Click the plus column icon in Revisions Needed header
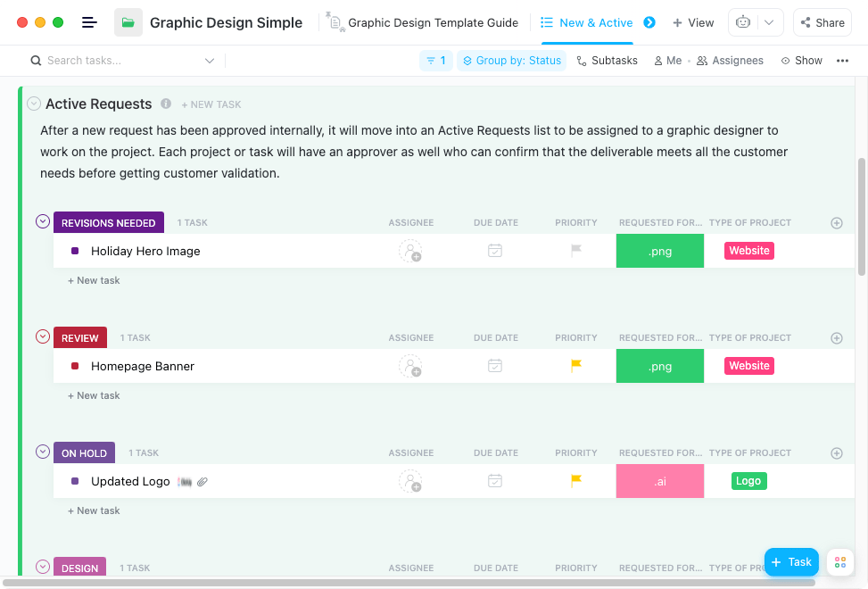Screen dimensions: 868x589 click(x=837, y=223)
